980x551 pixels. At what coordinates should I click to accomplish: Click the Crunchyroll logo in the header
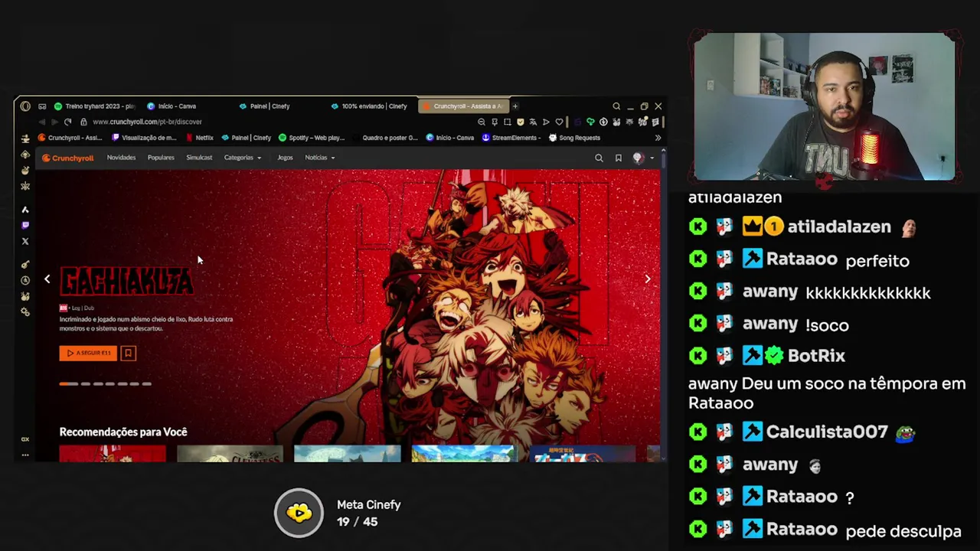tap(67, 158)
